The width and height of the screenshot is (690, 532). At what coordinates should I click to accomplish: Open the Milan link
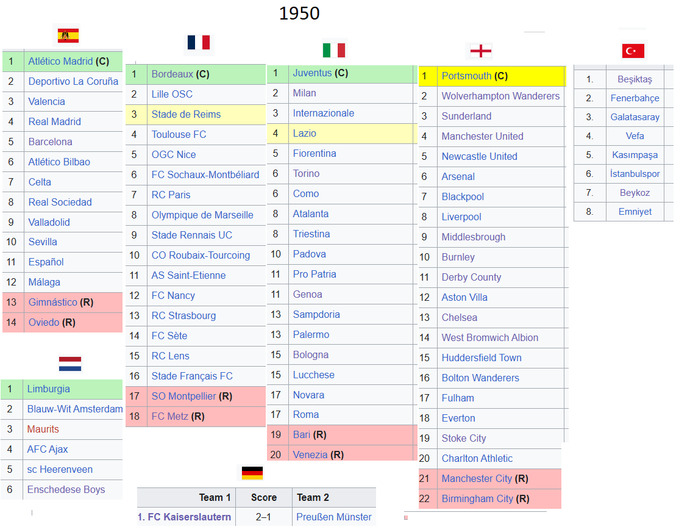(305, 93)
